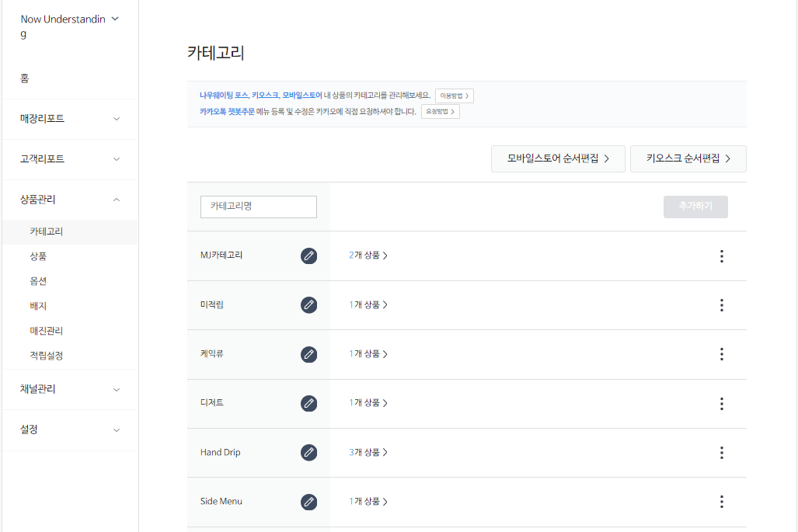View 3개 상품 in Hand Drip
This screenshot has height=532, width=798.
click(x=368, y=452)
